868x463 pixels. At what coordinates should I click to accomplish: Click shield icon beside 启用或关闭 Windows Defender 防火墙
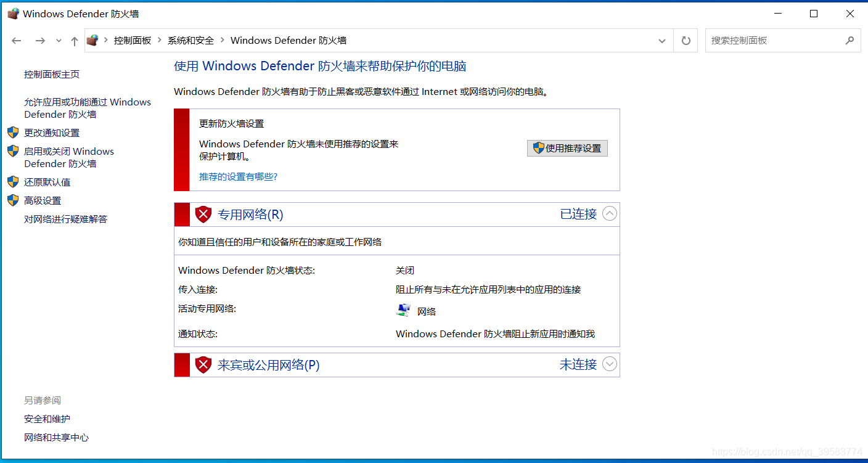(x=13, y=151)
